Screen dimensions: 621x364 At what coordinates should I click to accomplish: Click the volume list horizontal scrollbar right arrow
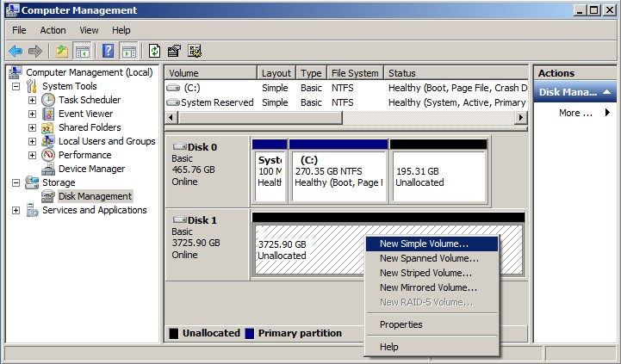coord(520,118)
